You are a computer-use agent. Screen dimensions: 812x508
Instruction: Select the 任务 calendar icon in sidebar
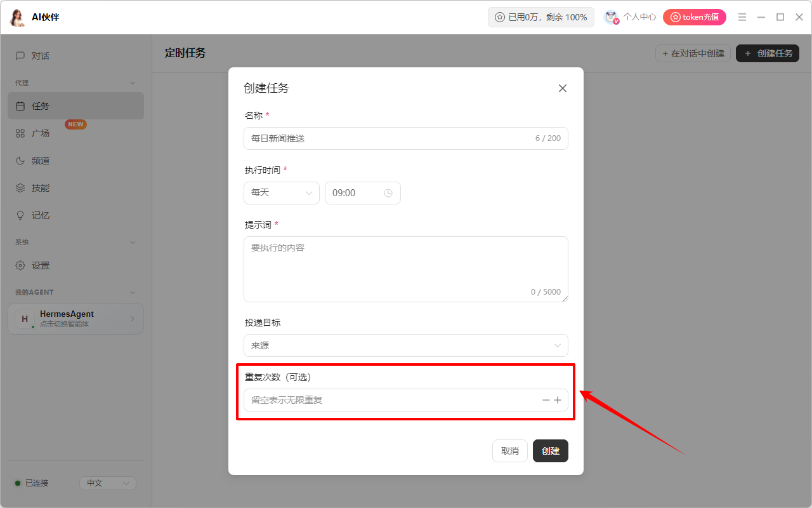20,106
